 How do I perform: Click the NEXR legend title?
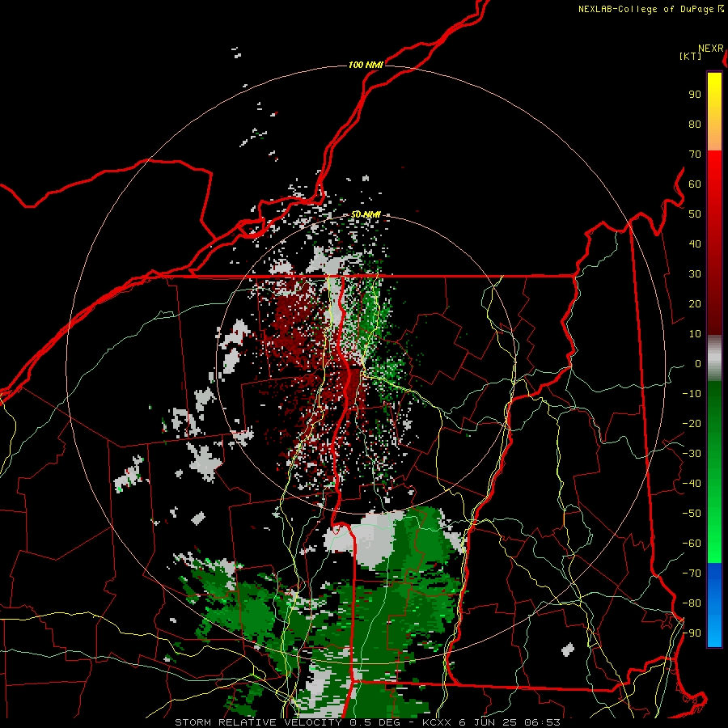(711, 49)
